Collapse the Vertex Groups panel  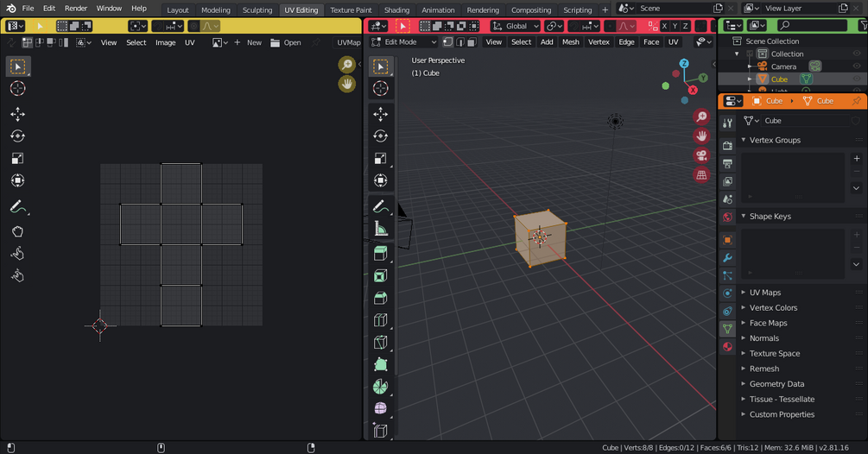tap(775, 140)
